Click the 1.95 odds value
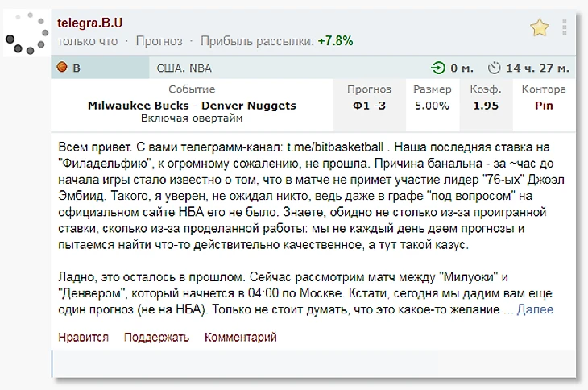Screen dimensions: 588x390 486,106
